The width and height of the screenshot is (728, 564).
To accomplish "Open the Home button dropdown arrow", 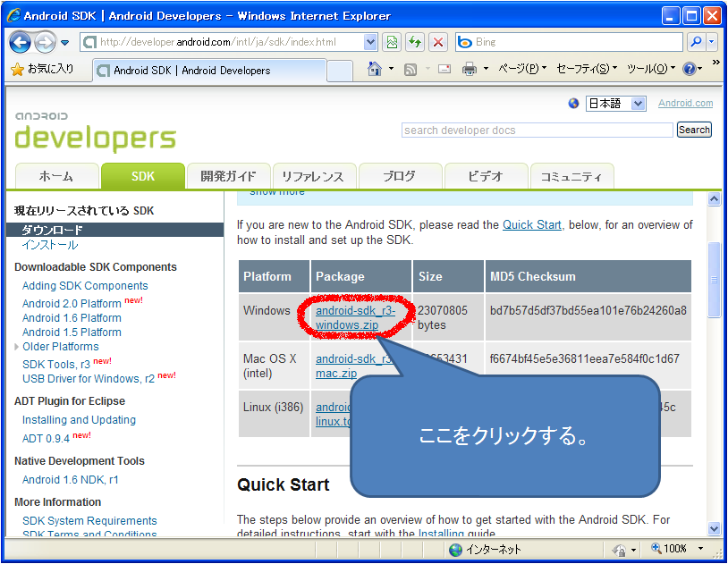I will [391, 69].
